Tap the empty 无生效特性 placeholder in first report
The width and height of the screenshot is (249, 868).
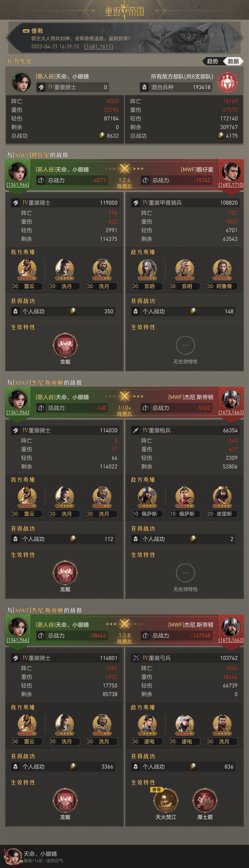185,345
